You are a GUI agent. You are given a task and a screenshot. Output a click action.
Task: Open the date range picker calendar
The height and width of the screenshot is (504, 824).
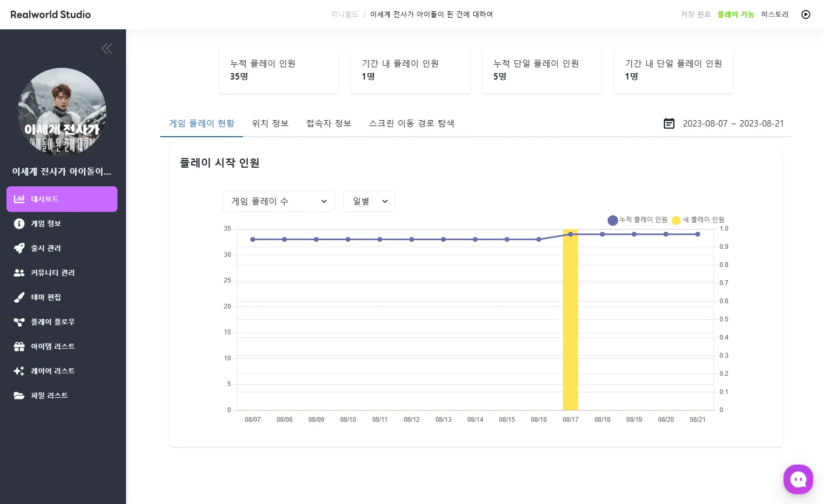click(x=669, y=123)
